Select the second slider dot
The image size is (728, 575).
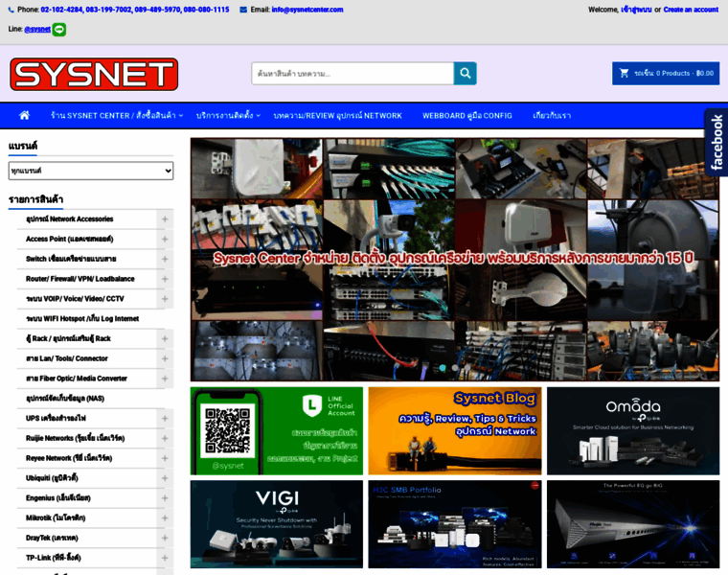click(x=455, y=368)
